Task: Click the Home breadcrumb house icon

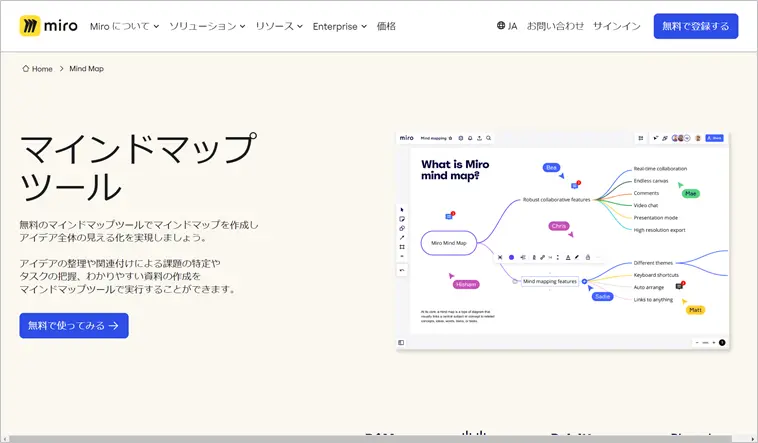Action: point(26,69)
